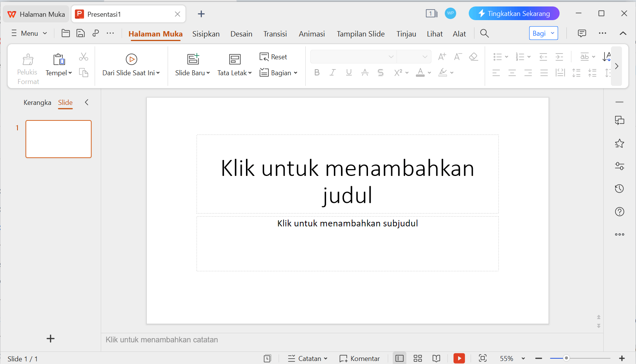
Task: Open the font color dropdown arrow
Action: pos(429,73)
